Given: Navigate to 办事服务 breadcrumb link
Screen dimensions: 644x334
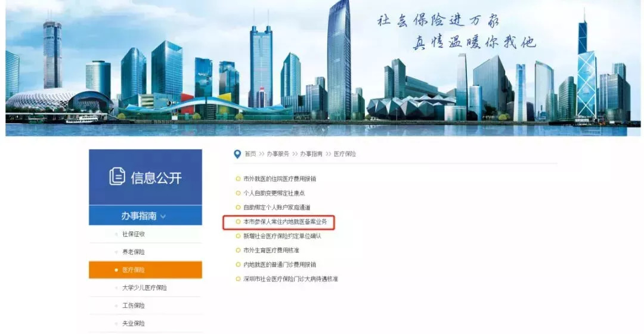Looking at the screenshot, I should pos(278,154).
